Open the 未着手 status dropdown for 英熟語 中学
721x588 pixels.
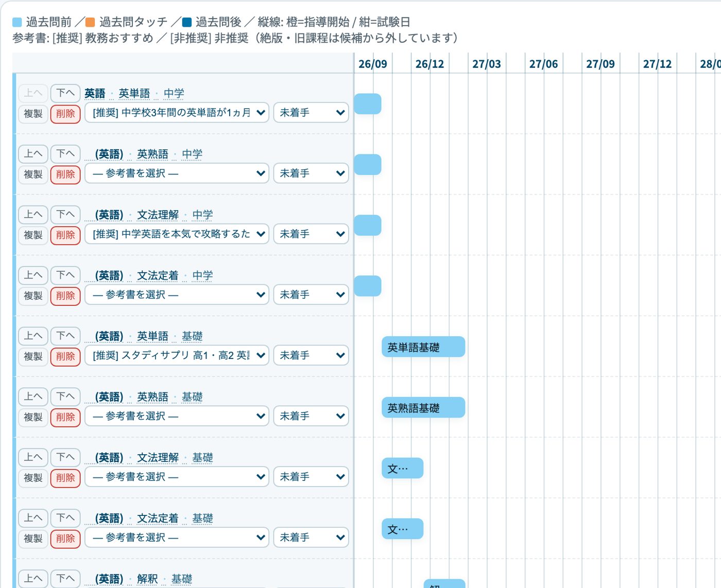pos(311,174)
